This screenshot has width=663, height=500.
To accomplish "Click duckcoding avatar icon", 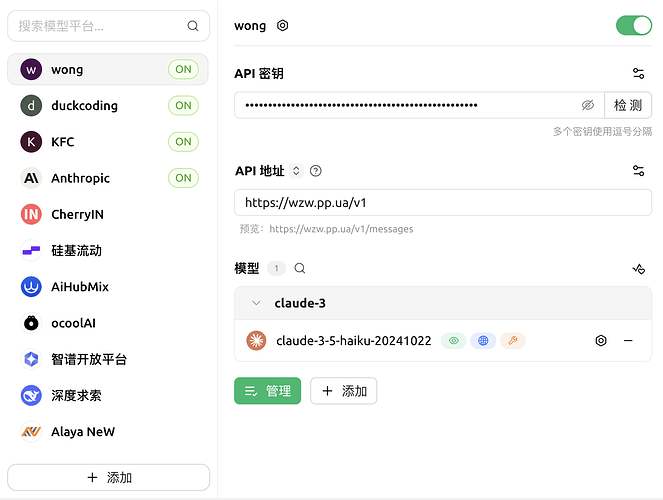I will [x=31, y=106].
